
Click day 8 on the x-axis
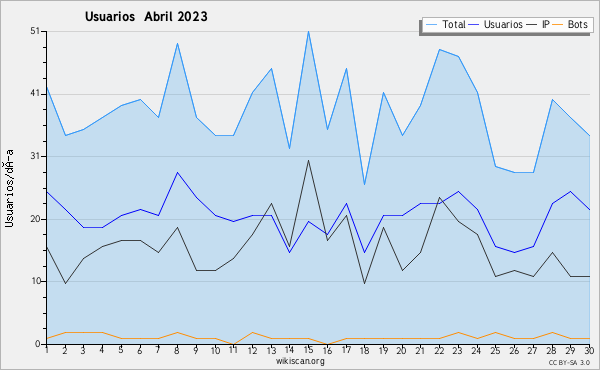click(x=177, y=350)
